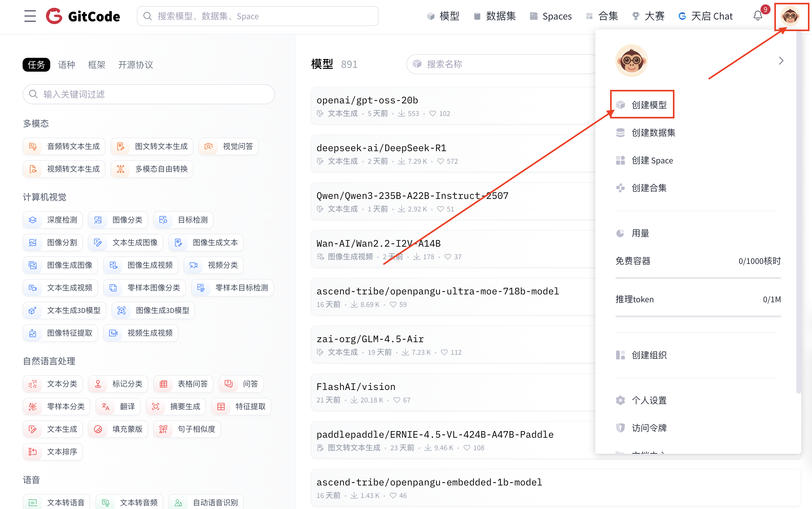Click the 填充蒙版 tag icon

tap(98, 429)
